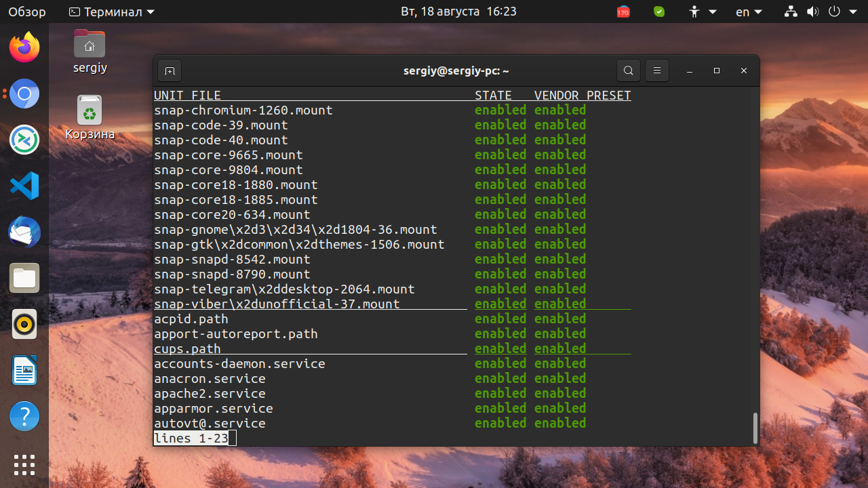
Task: Open LibreOffice Writer from the dock
Action: (24, 370)
